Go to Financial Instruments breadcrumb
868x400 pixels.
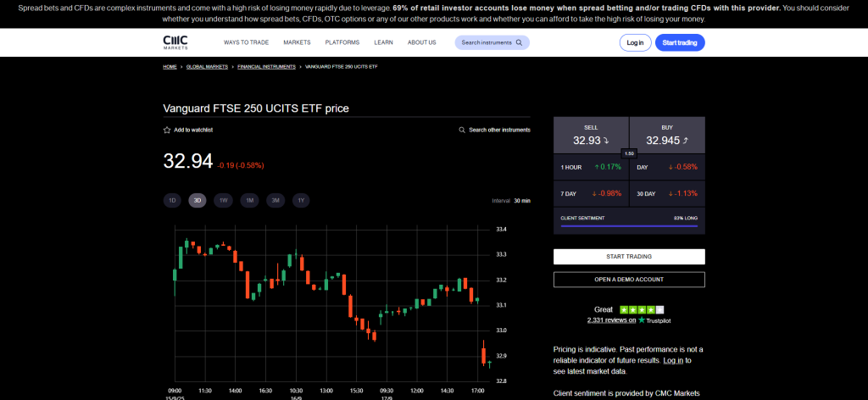click(266, 66)
